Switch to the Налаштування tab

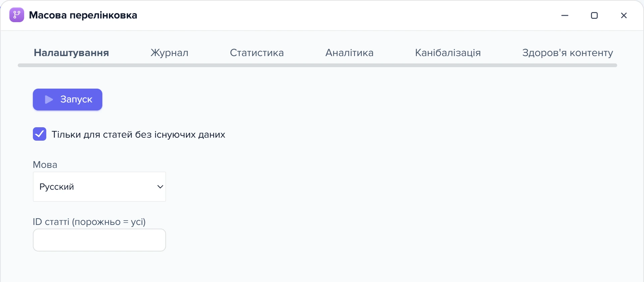tap(71, 53)
